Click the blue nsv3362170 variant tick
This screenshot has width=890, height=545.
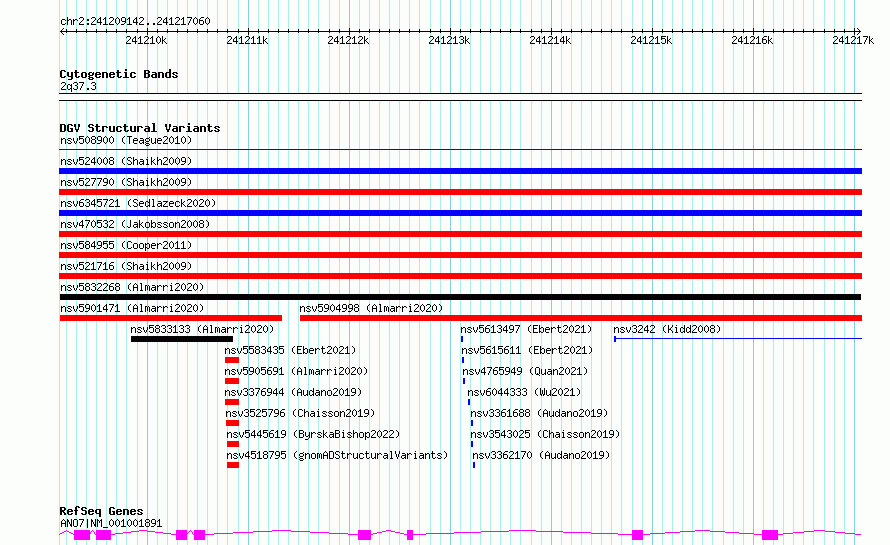point(474,465)
